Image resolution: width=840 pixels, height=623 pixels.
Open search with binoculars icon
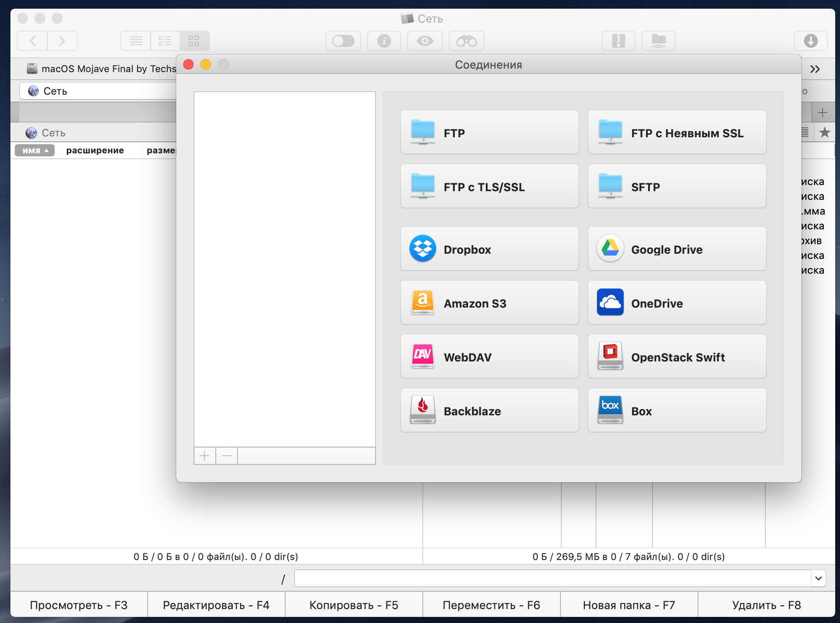[x=466, y=41]
